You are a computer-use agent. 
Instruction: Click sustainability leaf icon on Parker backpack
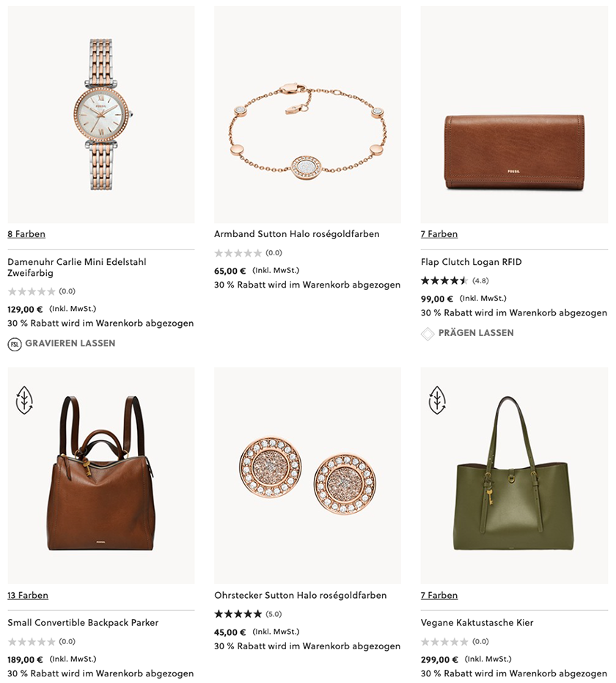[24, 400]
